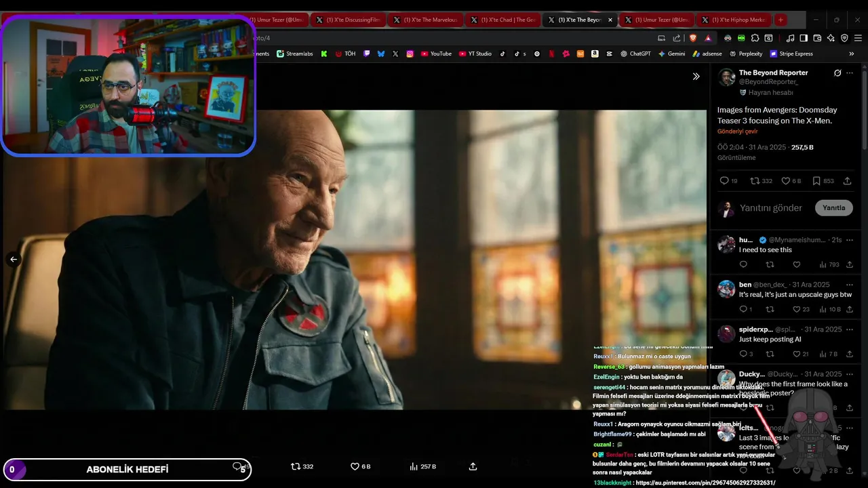Open the main post's three-dot menu

[x=850, y=73]
